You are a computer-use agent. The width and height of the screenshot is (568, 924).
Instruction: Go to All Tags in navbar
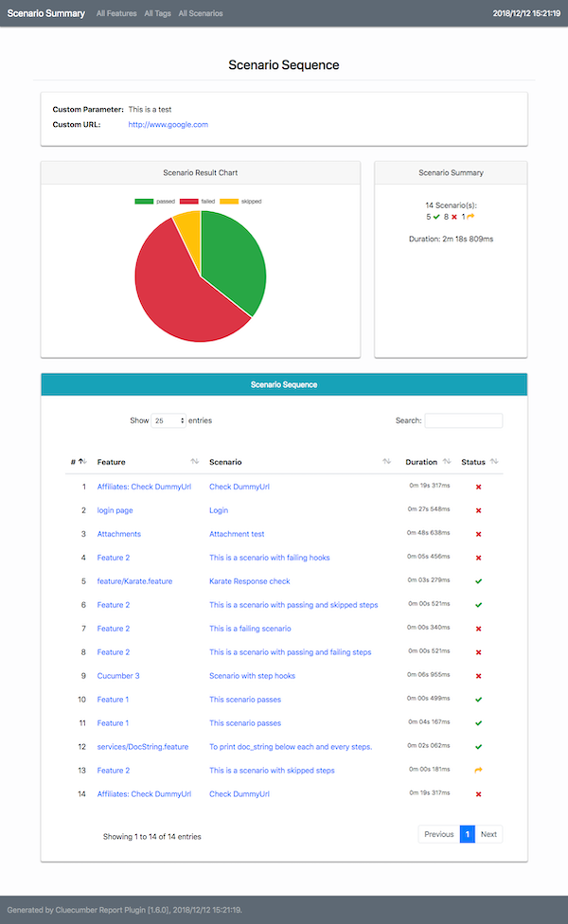157,13
